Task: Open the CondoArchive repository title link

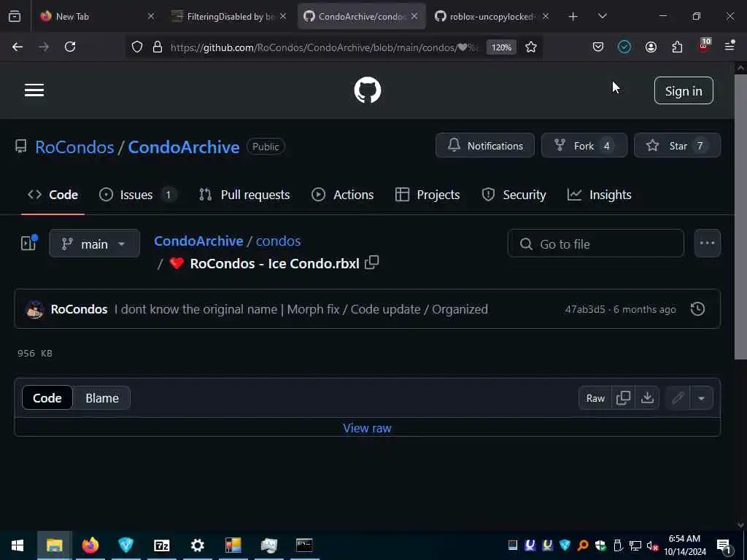Action: (x=183, y=147)
